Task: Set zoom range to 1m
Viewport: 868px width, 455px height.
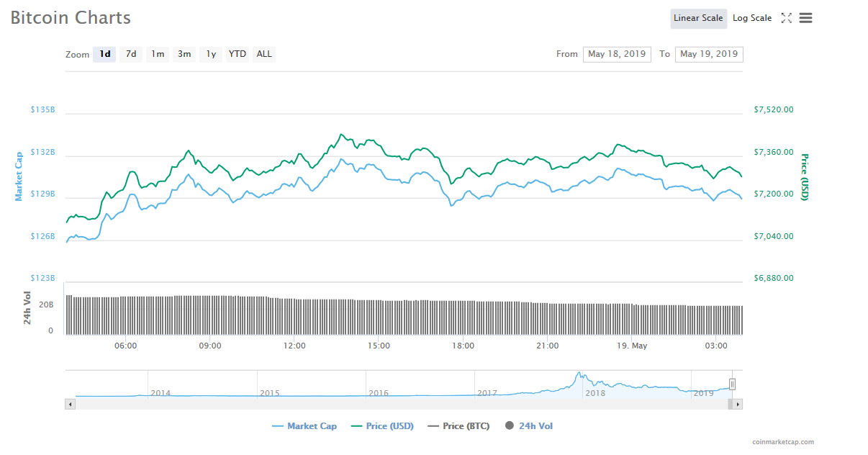Action: 158,54
